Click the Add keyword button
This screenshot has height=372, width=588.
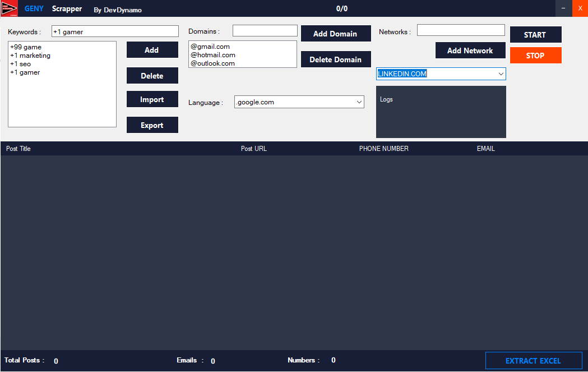(x=152, y=50)
